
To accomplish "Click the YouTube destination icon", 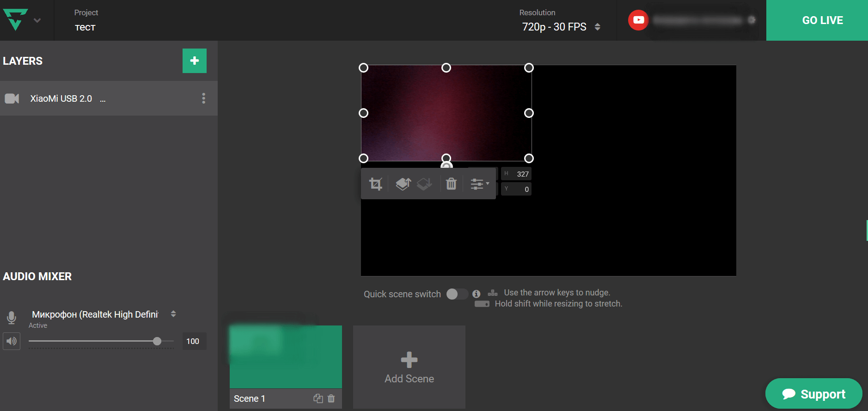I will [638, 20].
